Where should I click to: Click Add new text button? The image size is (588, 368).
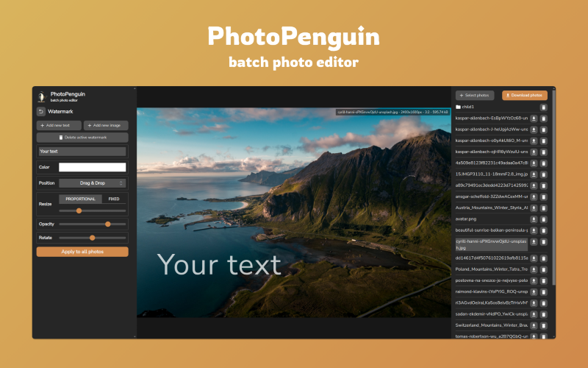[x=59, y=125]
